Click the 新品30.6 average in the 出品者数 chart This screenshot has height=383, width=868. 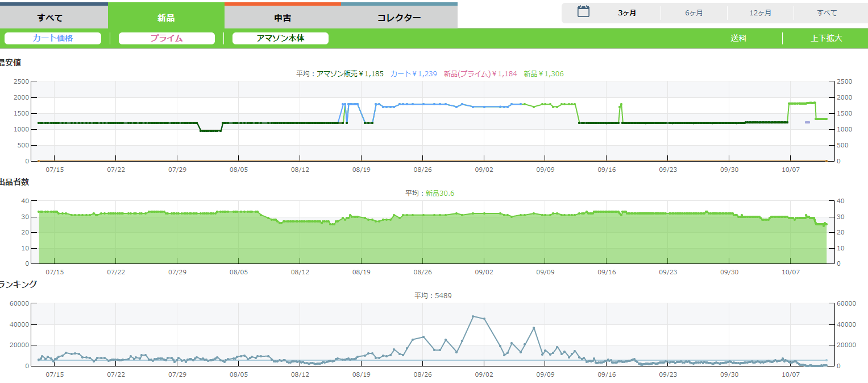click(x=439, y=193)
